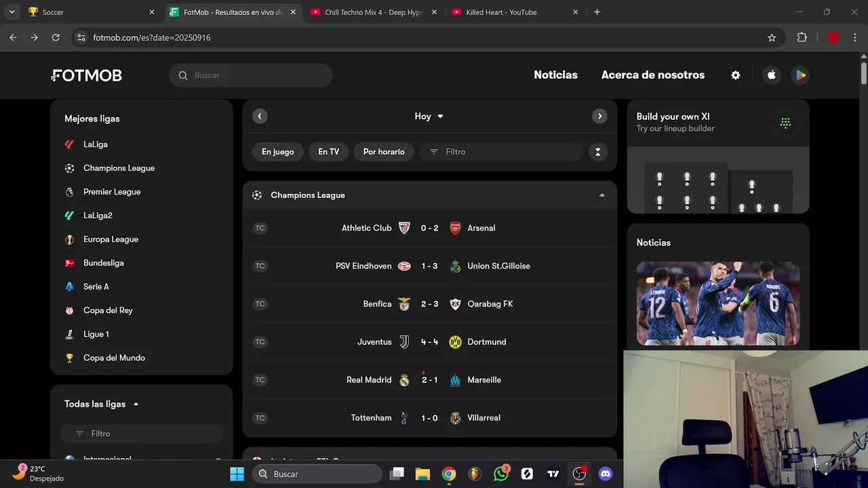This screenshot has height=488, width=868.
Task: Open Discord from taskbar
Action: (606, 474)
